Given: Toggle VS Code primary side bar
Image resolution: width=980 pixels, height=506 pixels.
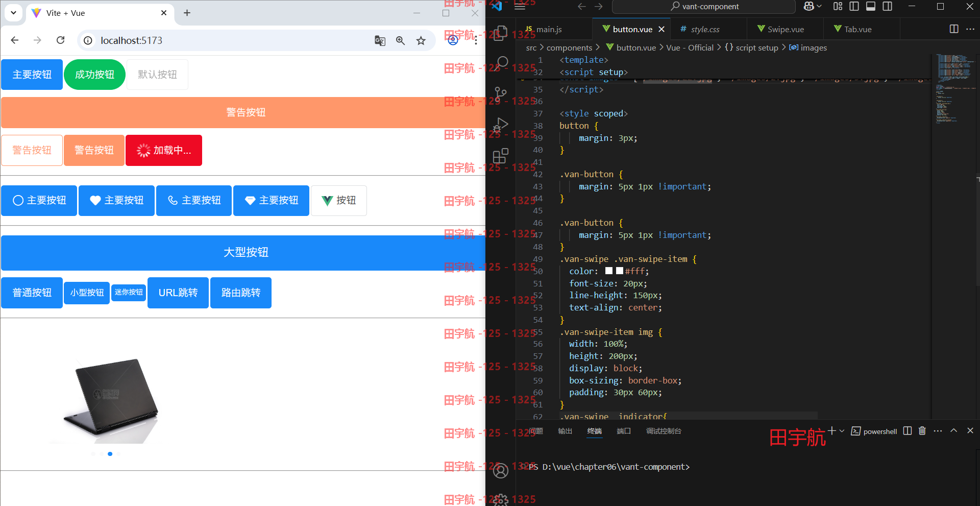Looking at the screenshot, I should point(854,6).
